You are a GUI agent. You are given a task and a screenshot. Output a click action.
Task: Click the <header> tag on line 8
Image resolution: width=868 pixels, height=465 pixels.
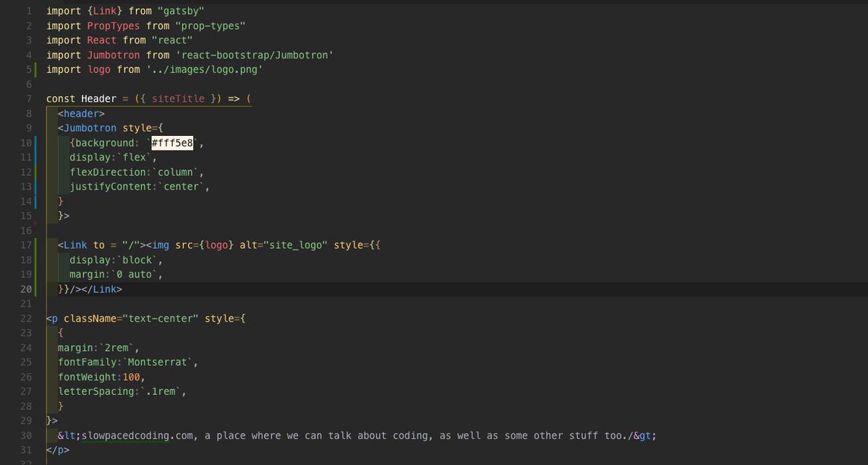pyautogui.click(x=81, y=114)
